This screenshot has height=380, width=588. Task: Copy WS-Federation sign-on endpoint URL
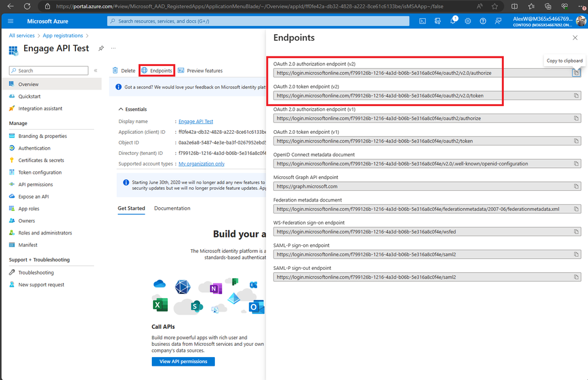pos(576,232)
